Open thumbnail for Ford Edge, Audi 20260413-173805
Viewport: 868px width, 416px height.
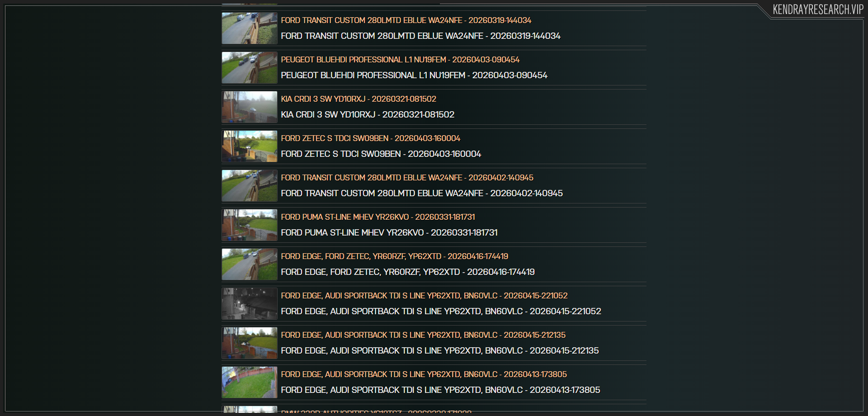(x=250, y=382)
